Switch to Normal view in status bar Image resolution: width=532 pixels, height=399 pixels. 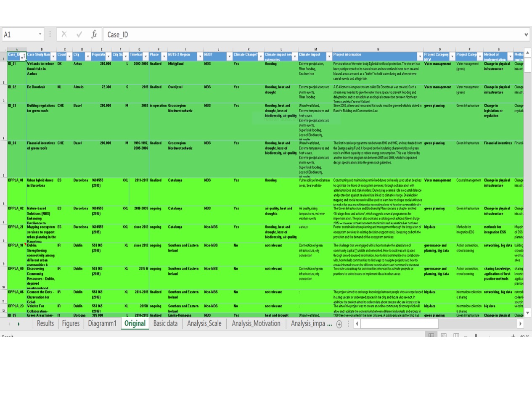(x=431, y=336)
